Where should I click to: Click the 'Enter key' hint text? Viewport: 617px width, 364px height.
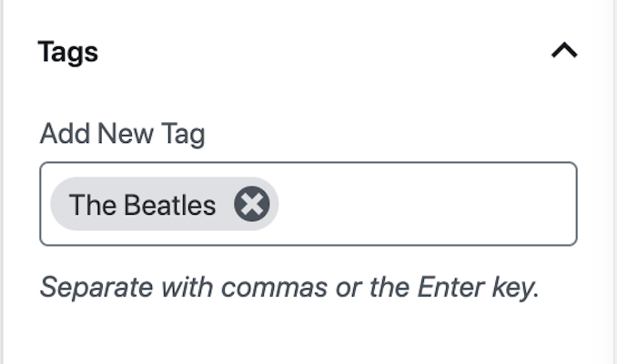click(x=478, y=288)
